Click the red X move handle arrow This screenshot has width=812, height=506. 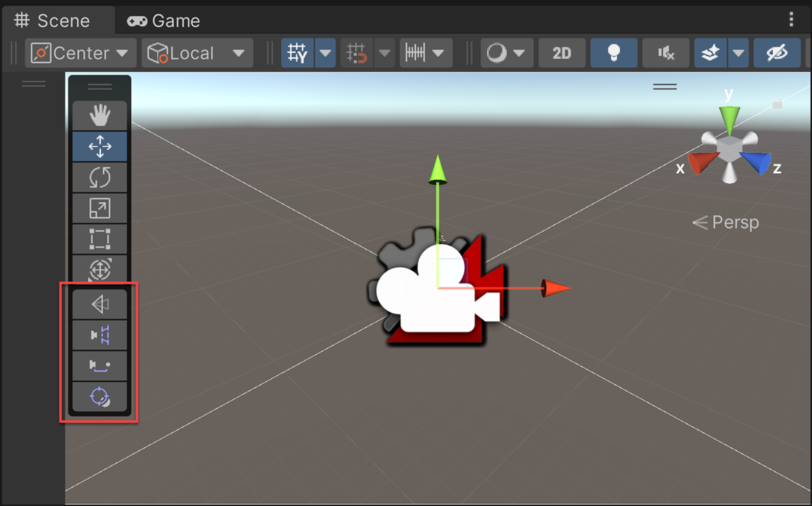[556, 288]
